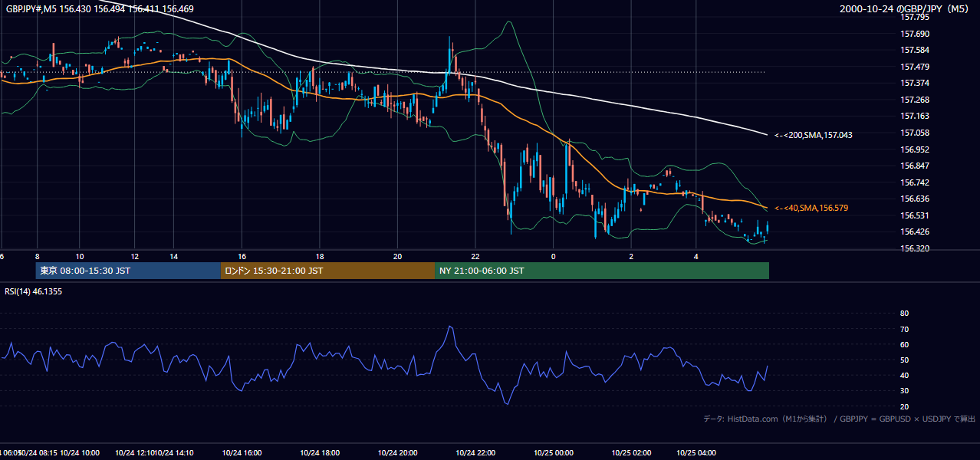Click the RSI scale level 70

coord(904,329)
